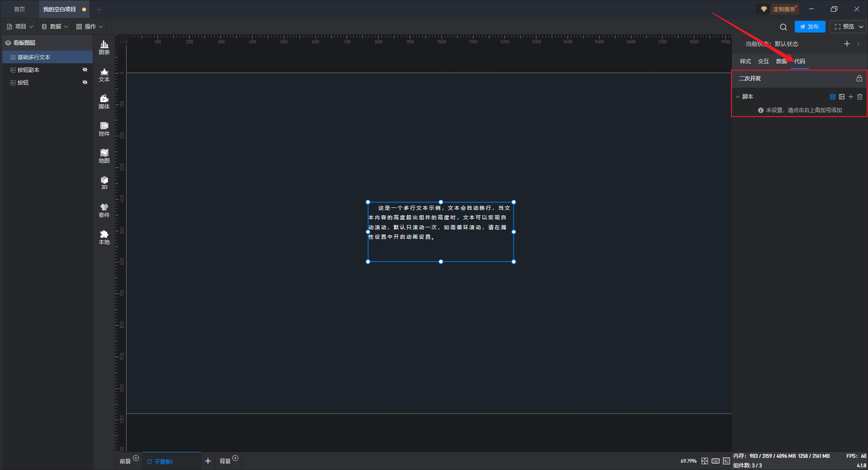The image size is (868, 470).
Task: Open the dropdown arrow next to 预览
Action: point(861,27)
